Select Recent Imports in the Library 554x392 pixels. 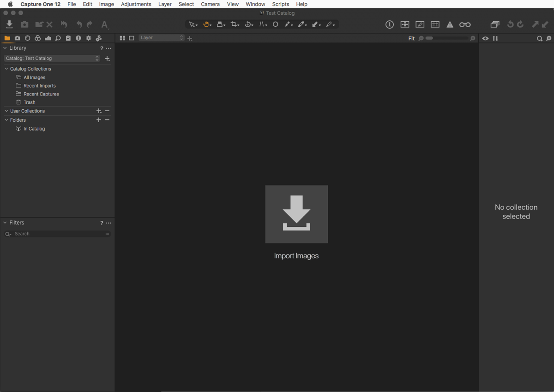pyautogui.click(x=40, y=86)
